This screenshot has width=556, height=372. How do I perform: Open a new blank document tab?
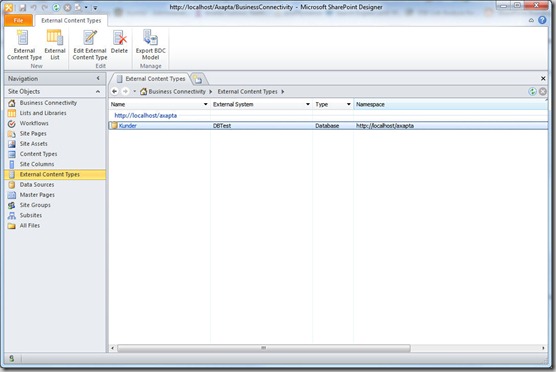coord(198,79)
